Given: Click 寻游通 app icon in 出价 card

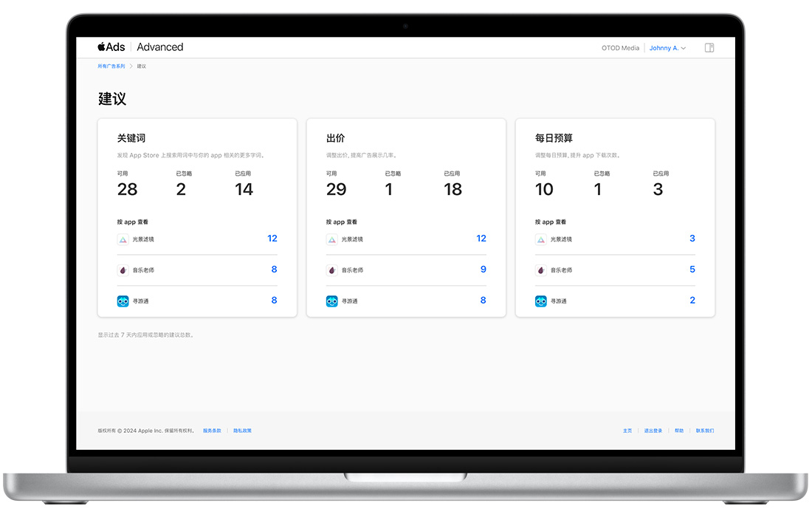Looking at the screenshot, I should pos(332,301).
